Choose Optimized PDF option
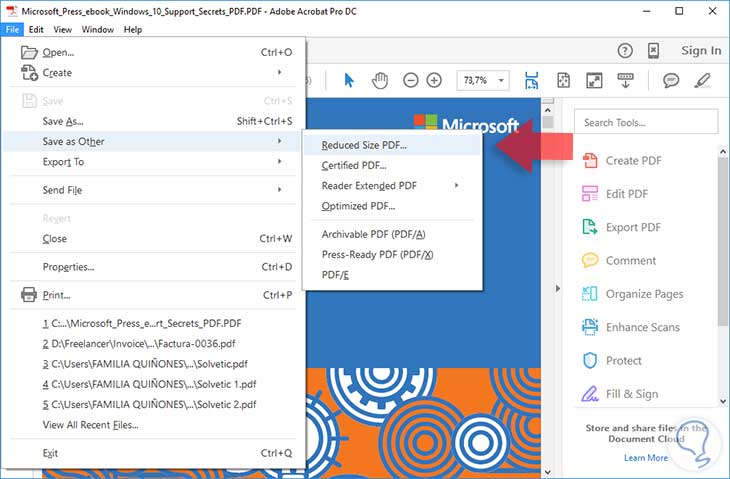 point(392,206)
